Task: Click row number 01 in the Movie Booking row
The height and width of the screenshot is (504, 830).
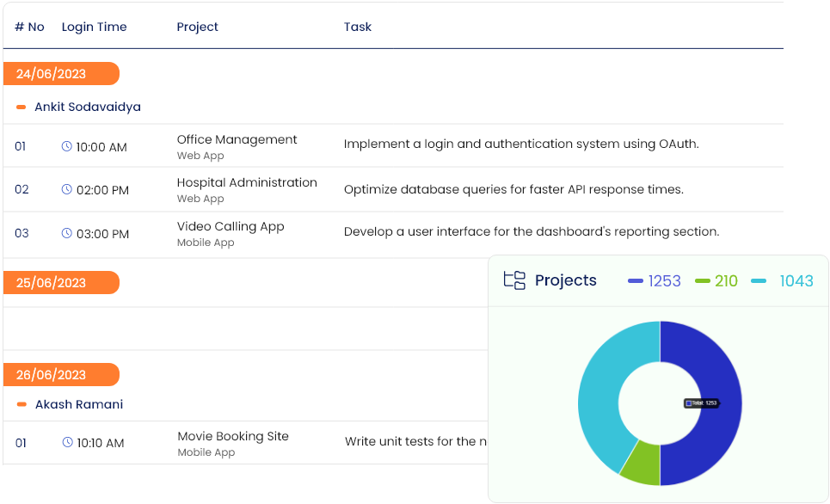Action: pos(21,443)
